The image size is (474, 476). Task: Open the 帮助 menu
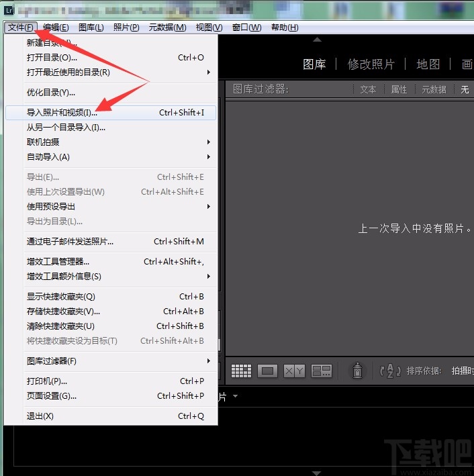tap(285, 28)
